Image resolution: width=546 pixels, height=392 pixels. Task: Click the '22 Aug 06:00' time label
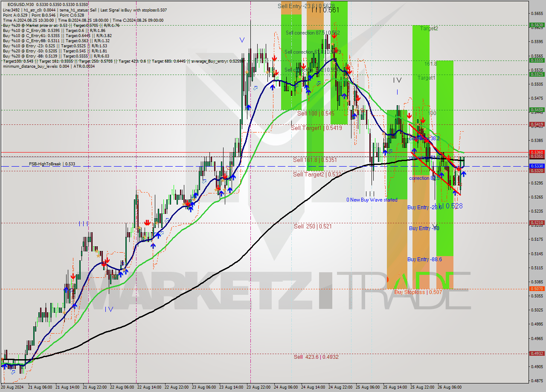point(122,387)
